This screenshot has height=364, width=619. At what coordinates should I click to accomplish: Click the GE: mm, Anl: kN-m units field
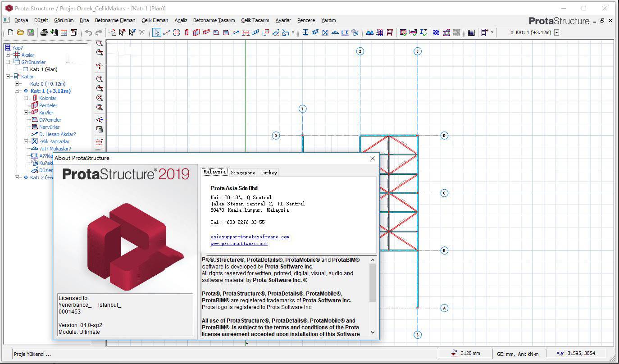[x=518, y=354]
